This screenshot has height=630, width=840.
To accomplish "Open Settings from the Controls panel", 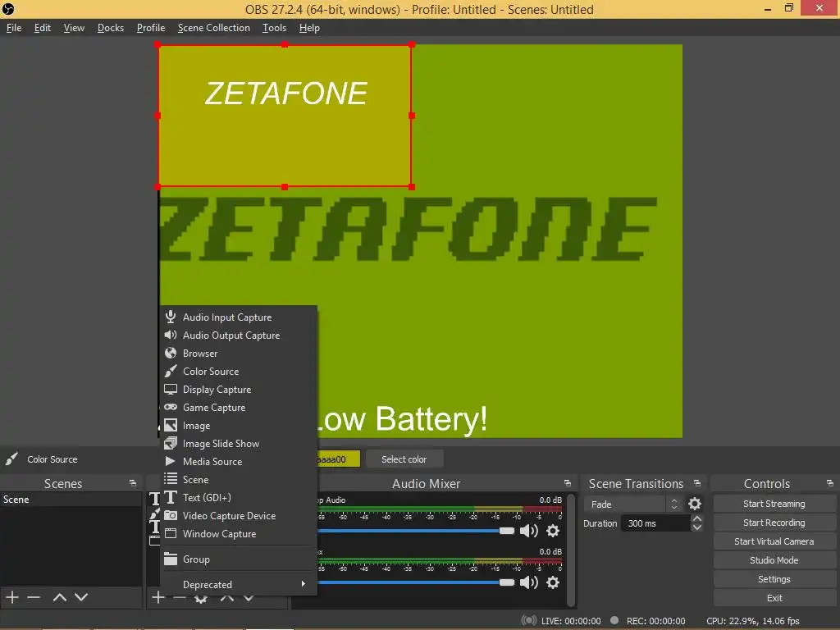I will [774, 579].
